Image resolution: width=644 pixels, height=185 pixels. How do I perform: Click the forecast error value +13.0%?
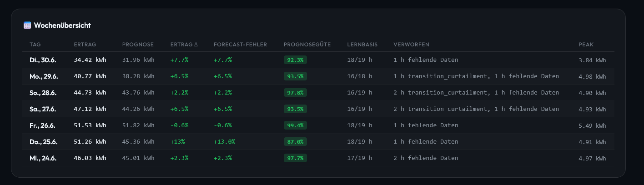click(x=225, y=142)
